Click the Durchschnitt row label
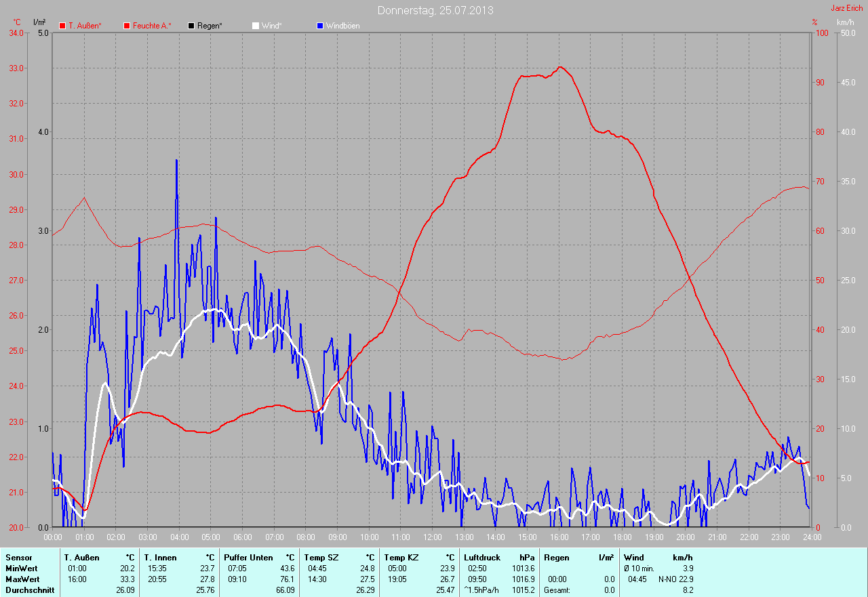 point(30,590)
